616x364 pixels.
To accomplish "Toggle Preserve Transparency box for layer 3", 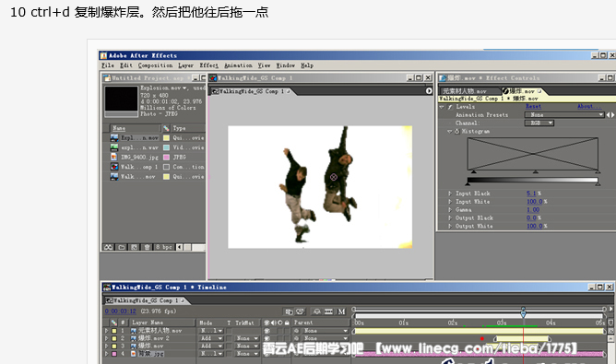I will tap(229, 346).
